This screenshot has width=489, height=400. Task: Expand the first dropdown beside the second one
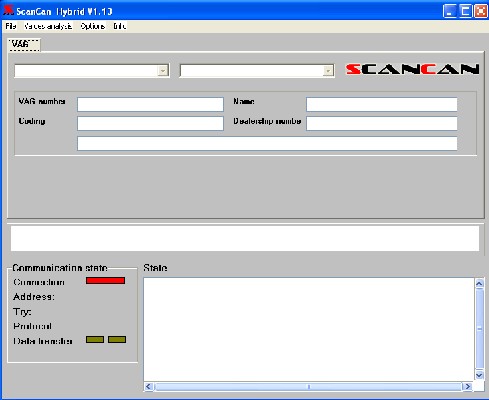tap(163, 71)
